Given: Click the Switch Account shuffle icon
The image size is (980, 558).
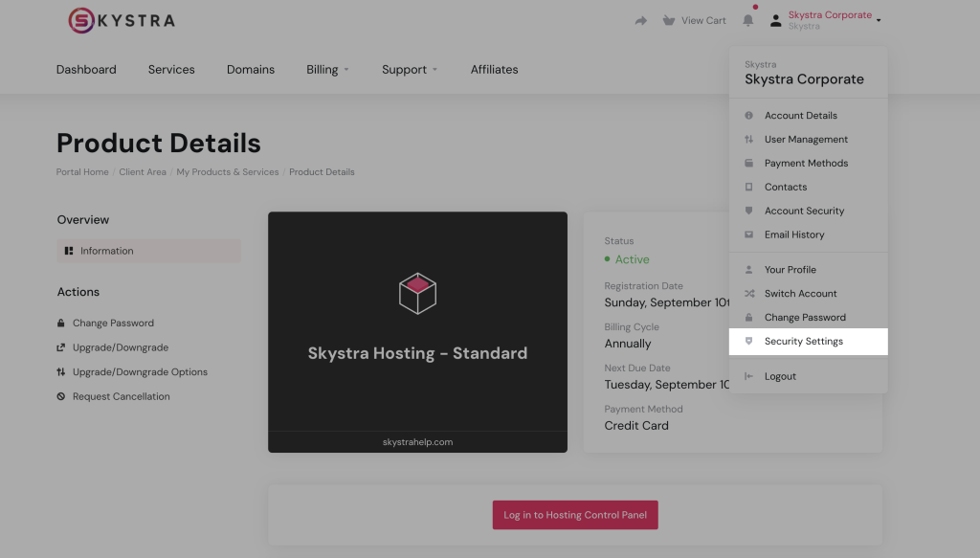Looking at the screenshot, I should pos(748,294).
